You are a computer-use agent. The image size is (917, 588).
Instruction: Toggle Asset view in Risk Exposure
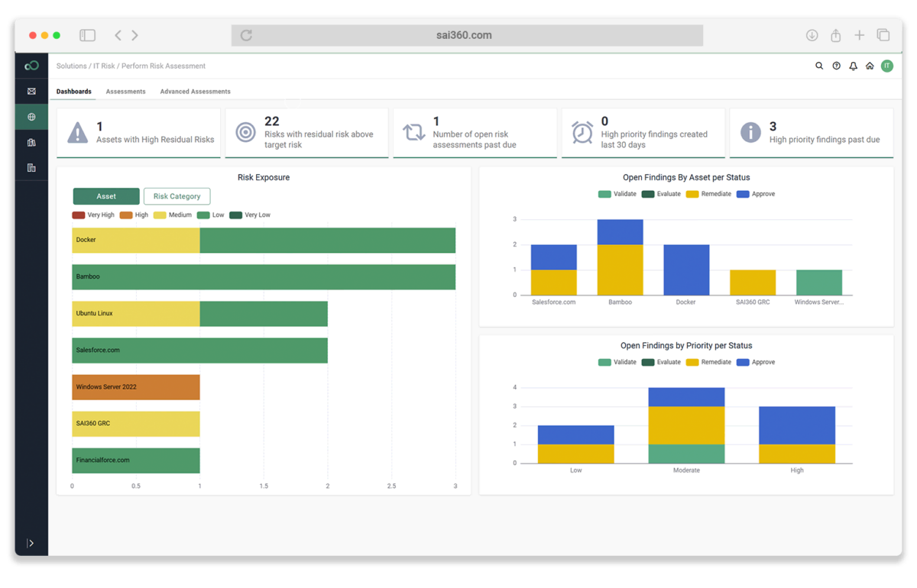pyautogui.click(x=106, y=196)
